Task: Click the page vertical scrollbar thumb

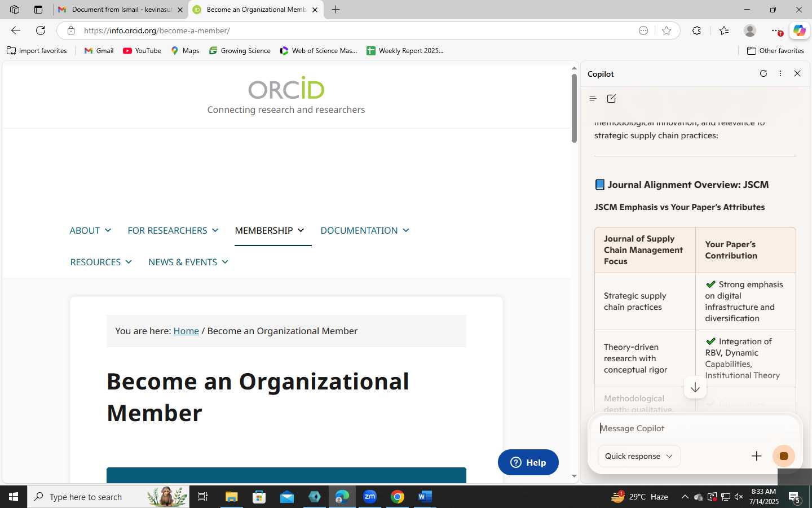Action: pyautogui.click(x=574, y=107)
